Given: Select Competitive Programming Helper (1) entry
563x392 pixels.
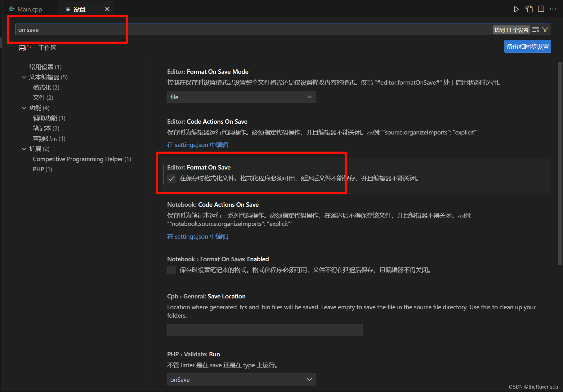Looking at the screenshot, I should tap(82, 159).
